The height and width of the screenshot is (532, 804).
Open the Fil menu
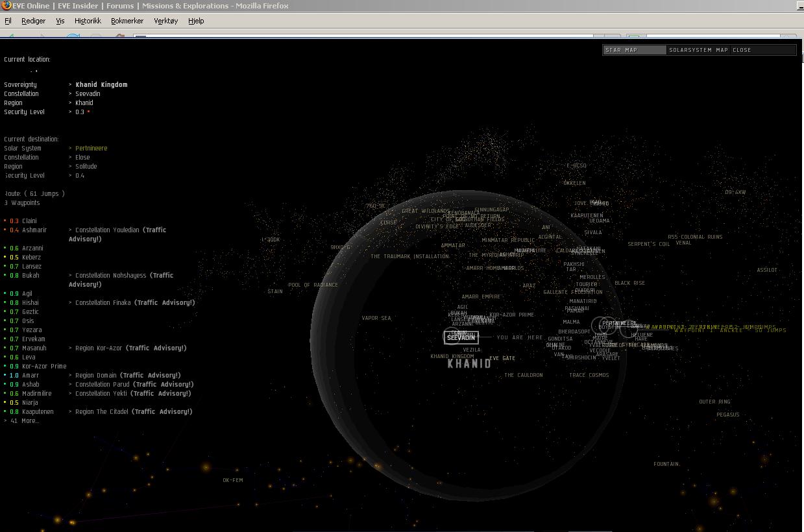pyautogui.click(x=8, y=21)
